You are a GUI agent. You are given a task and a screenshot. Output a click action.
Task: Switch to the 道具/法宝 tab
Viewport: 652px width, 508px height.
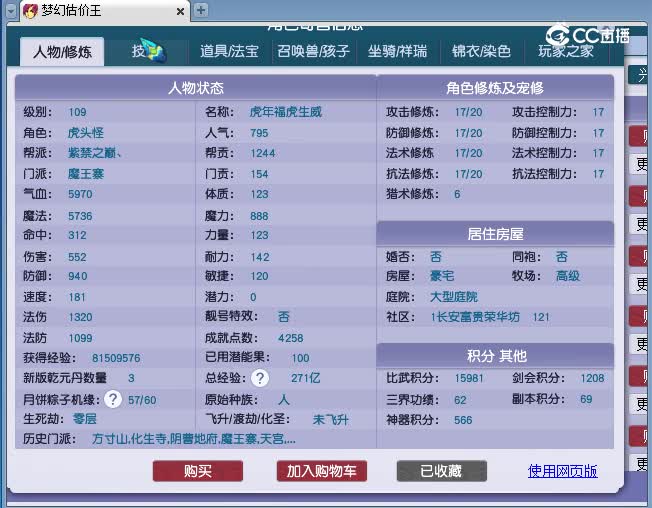click(229, 51)
